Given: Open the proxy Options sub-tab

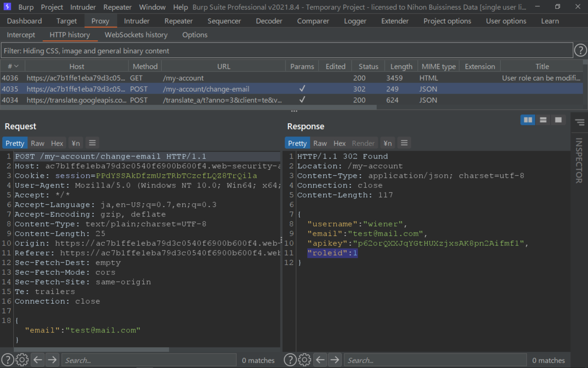Looking at the screenshot, I should pyautogui.click(x=195, y=35).
